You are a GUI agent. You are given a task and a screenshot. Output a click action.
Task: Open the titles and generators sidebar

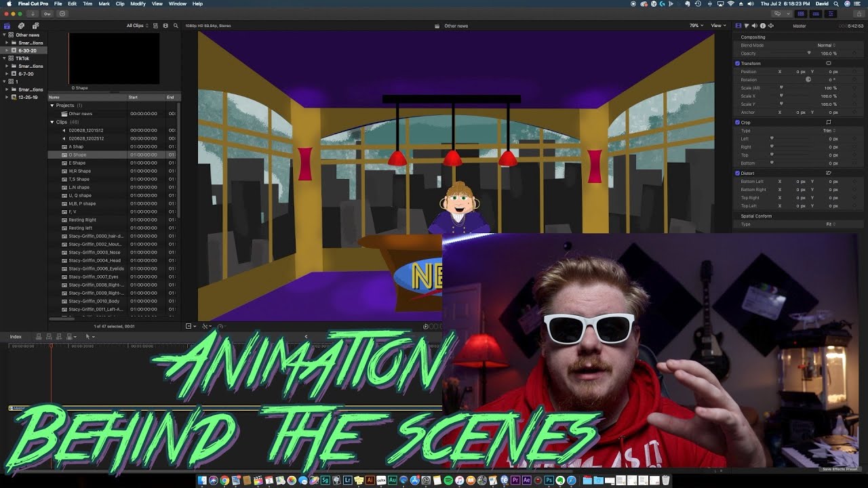click(x=35, y=26)
